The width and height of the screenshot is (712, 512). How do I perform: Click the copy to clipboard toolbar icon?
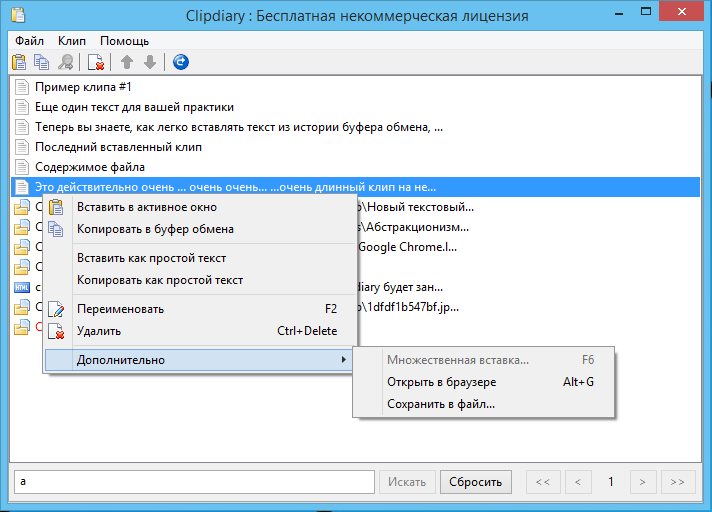(x=42, y=62)
